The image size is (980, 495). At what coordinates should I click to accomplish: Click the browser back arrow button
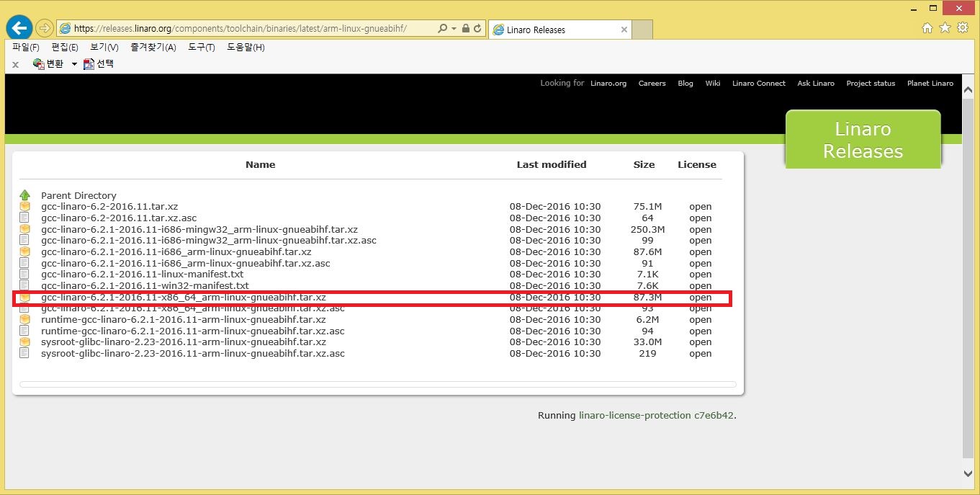tap(19, 28)
